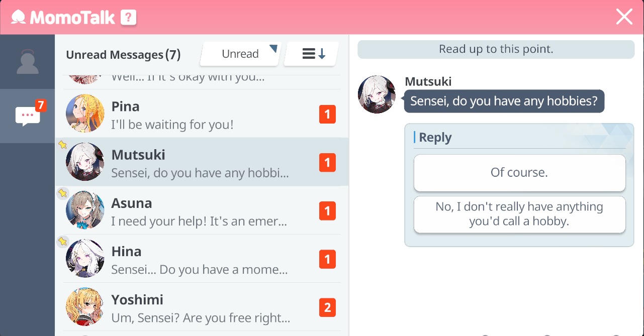This screenshot has height=336, width=644.
Task: Open the MomoTalk help question-mark icon
Action: point(128,18)
